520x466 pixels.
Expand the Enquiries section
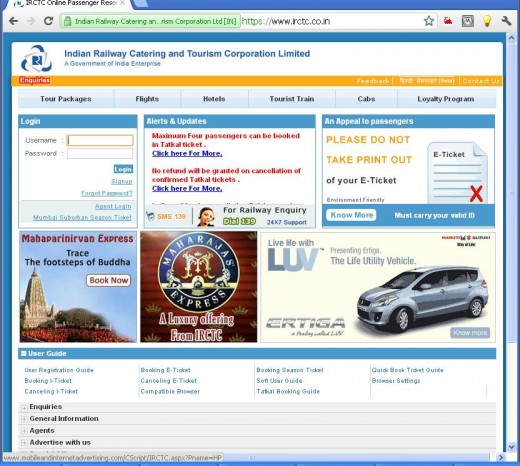[24, 407]
